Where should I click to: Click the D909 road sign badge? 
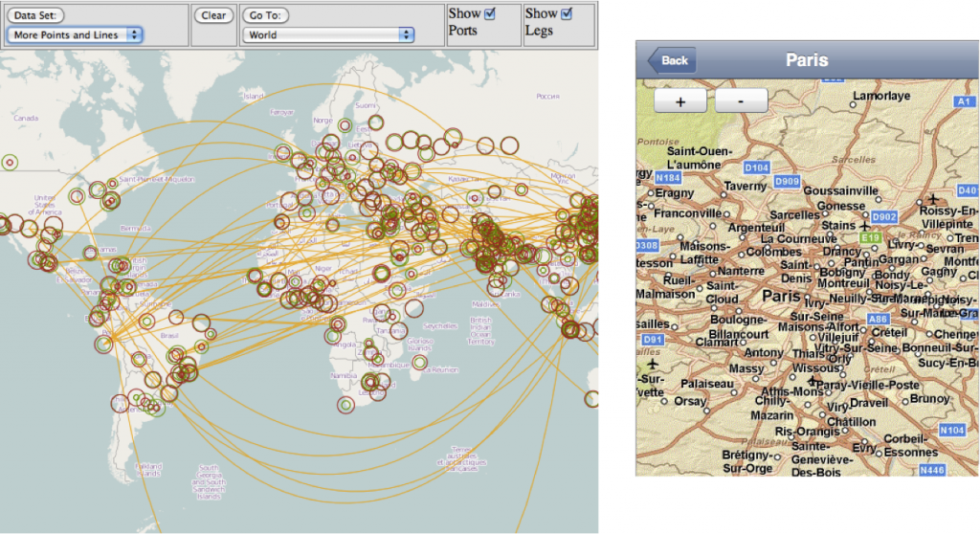click(x=787, y=181)
